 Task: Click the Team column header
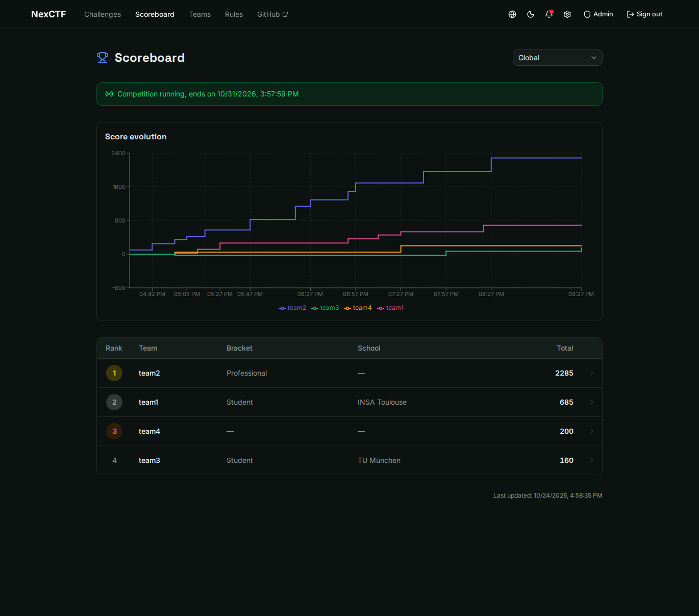[148, 348]
